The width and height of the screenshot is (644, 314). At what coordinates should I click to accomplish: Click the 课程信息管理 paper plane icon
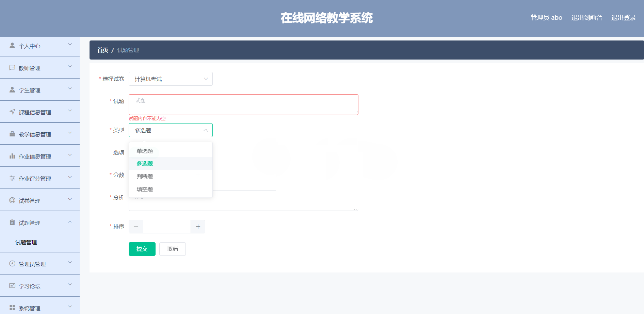pyautogui.click(x=12, y=112)
